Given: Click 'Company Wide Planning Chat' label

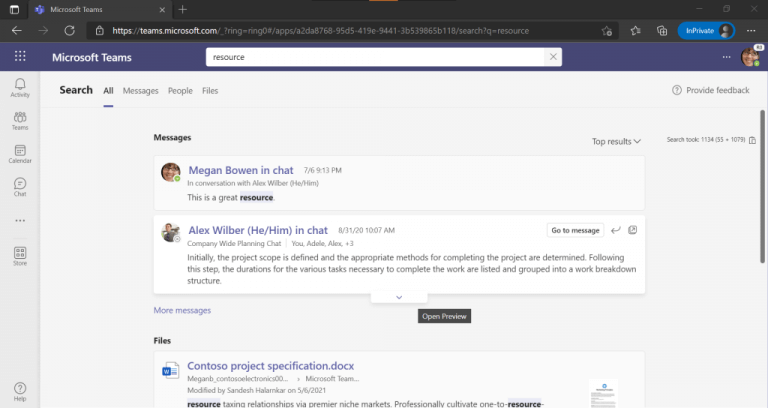Looking at the screenshot, I should 234,243.
